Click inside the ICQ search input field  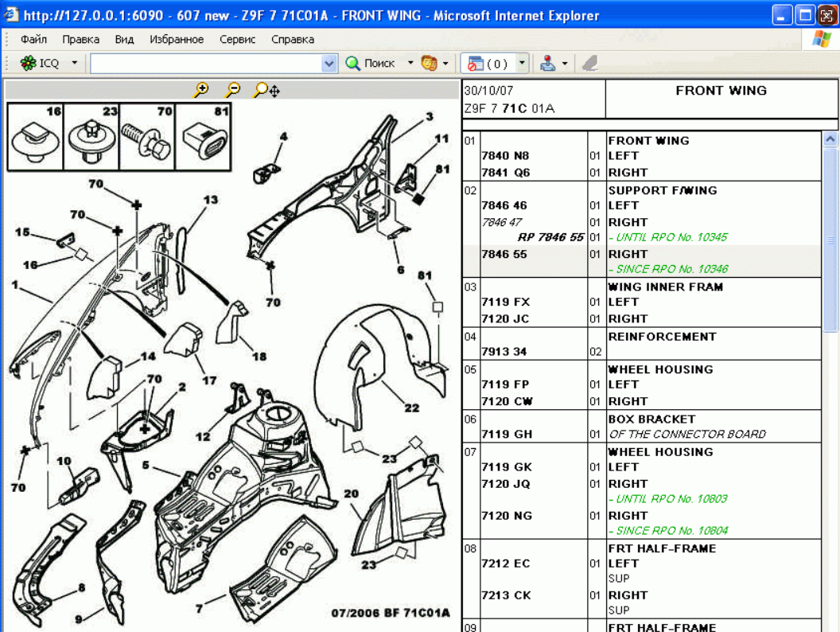(205, 64)
